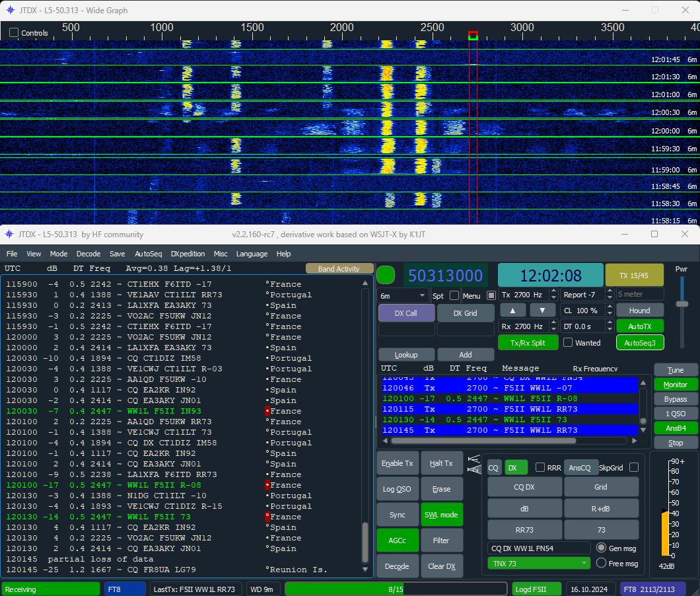Toggle the AutoTX button
The height and width of the screenshot is (596, 700).
pyautogui.click(x=640, y=326)
